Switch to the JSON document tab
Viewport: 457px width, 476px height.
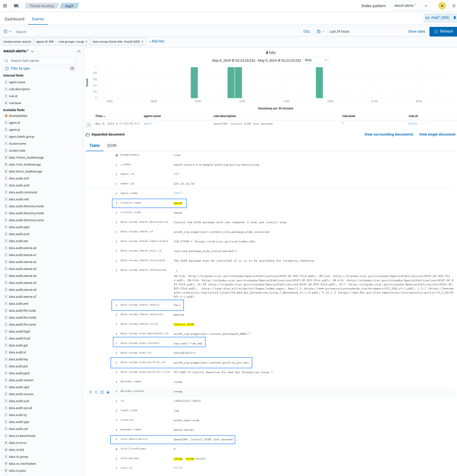[112, 145]
